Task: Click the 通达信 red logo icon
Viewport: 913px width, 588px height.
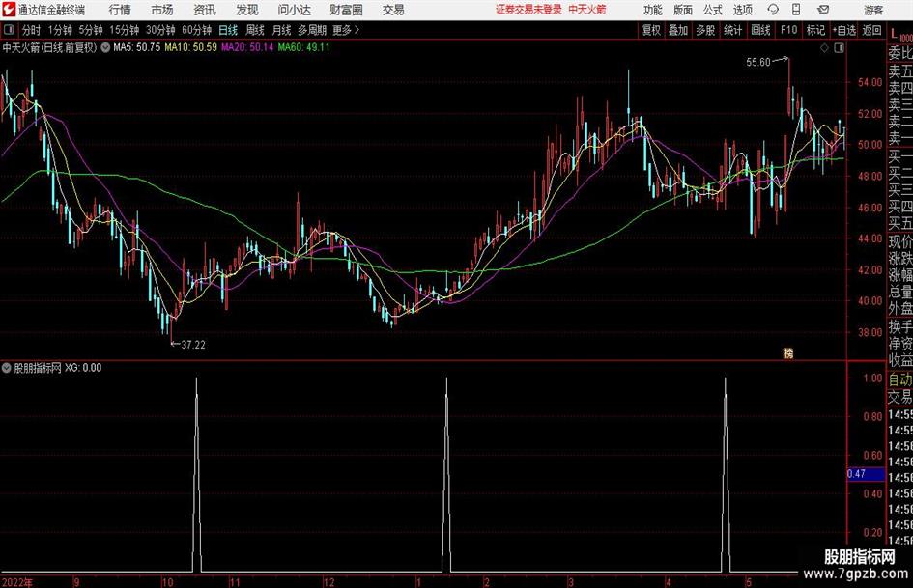Action: [8, 10]
